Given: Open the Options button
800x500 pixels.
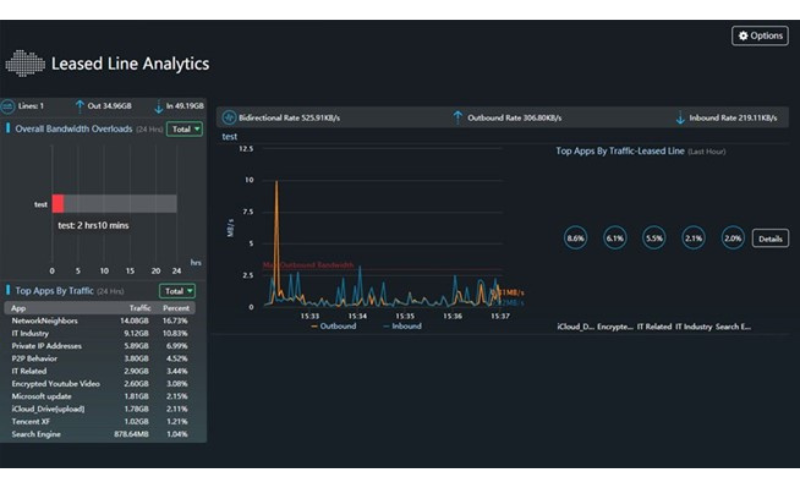Looking at the screenshot, I should tap(760, 36).
